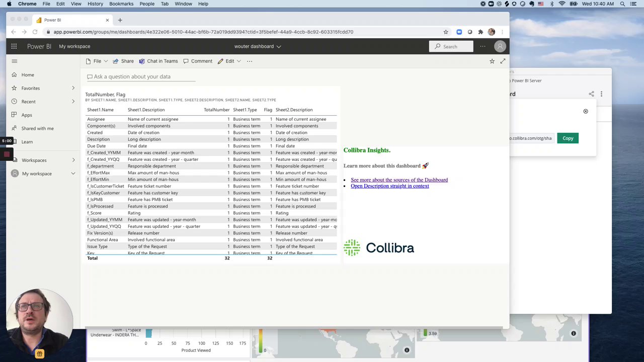The image size is (644, 362).
Task: Close the Power BI browser tab
Action: click(107, 20)
